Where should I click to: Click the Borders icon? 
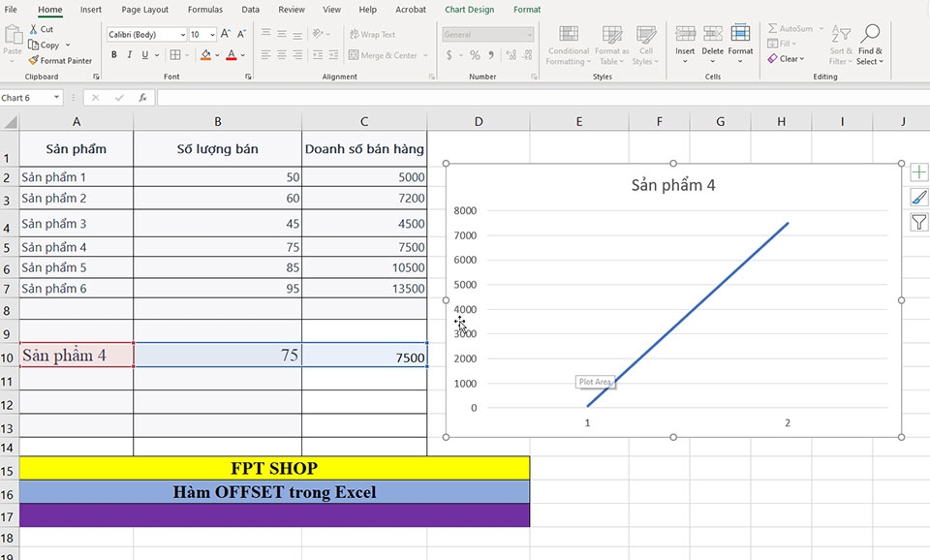pyautogui.click(x=175, y=54)
